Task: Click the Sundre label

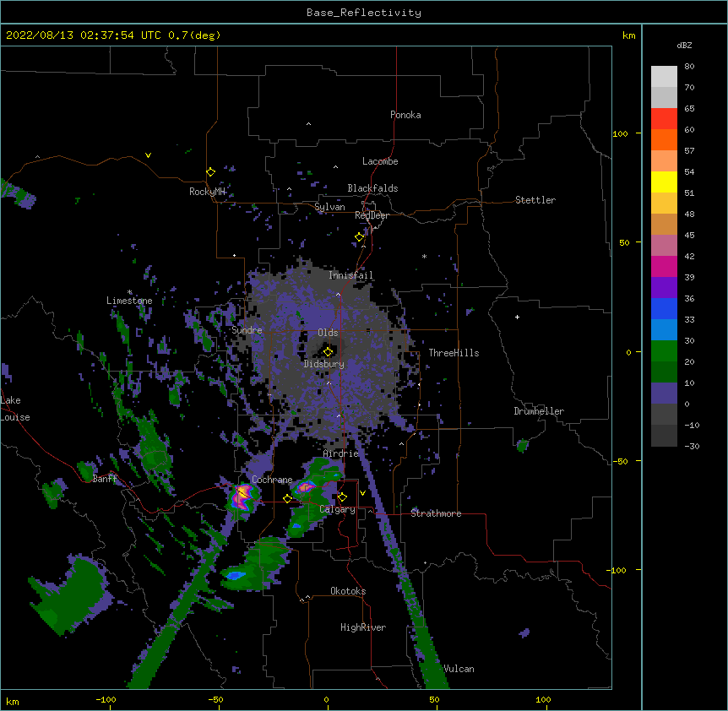Action: (x=247, y=330)
